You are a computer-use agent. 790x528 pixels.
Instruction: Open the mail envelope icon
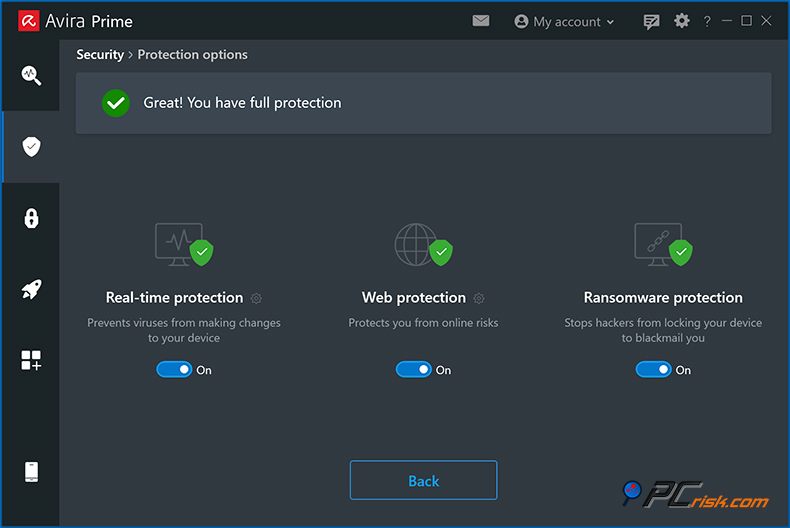pyautogui.click(x=481, y=21)
